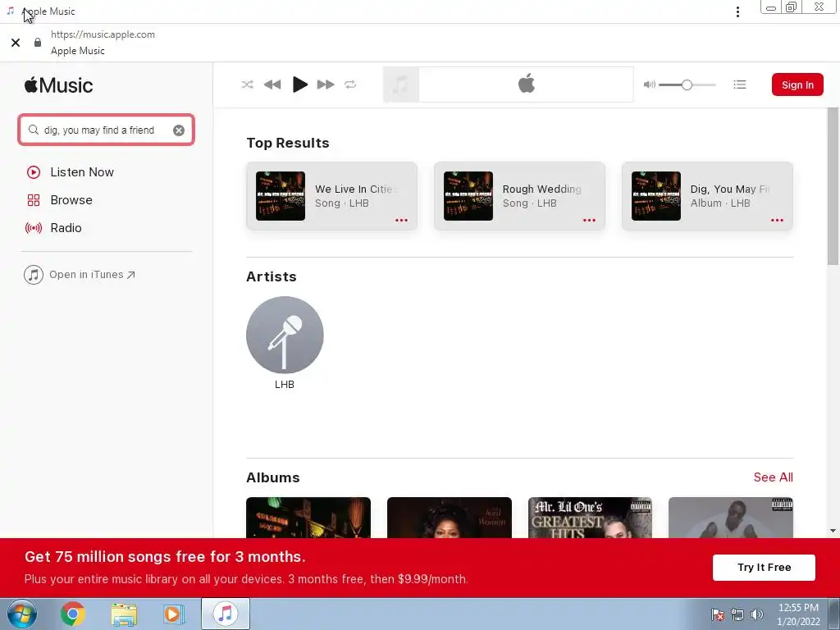Viewport: 840px width, 630px height.
Task: Open the Action Center flag tray icon
Action: (x=718, y=614)
